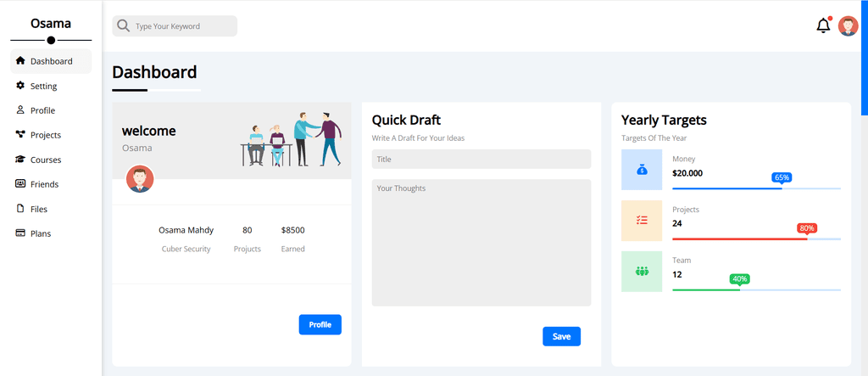Screen dimensions: 868x376
Task: Click the people icon for Team target
Action: click(x=642, y=272)
